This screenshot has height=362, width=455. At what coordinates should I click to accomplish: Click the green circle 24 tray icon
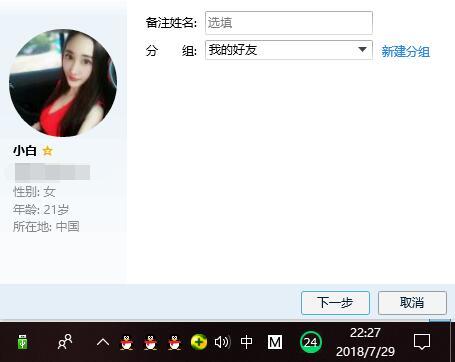tap(311, 342)
